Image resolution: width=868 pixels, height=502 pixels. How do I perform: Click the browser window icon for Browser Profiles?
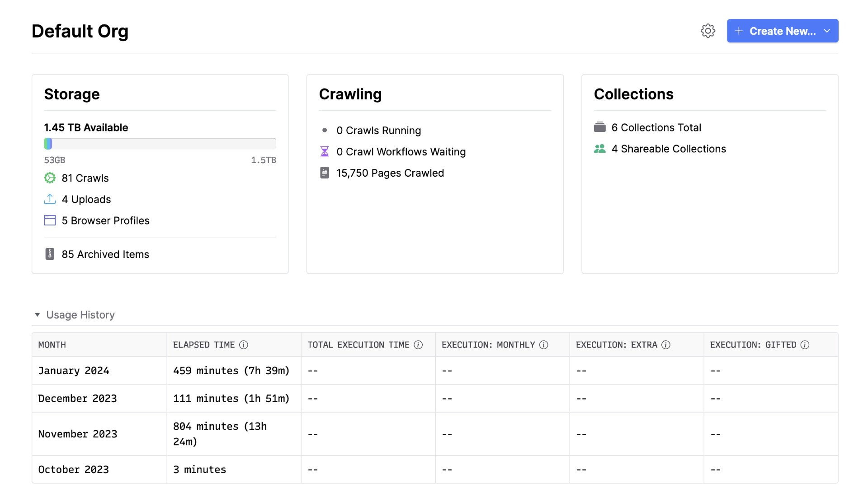pos(50,221)
